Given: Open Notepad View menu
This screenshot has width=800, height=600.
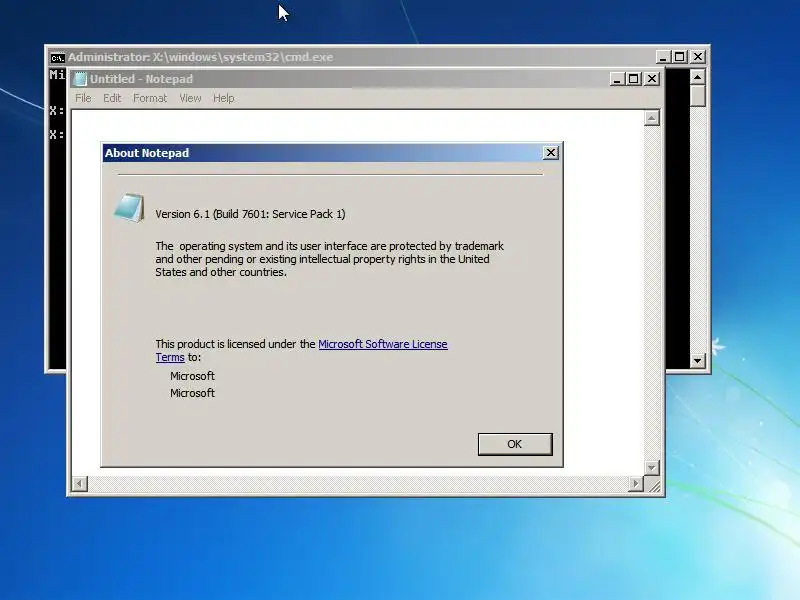Looking at the screenshot, I should (x=190, y=98).
